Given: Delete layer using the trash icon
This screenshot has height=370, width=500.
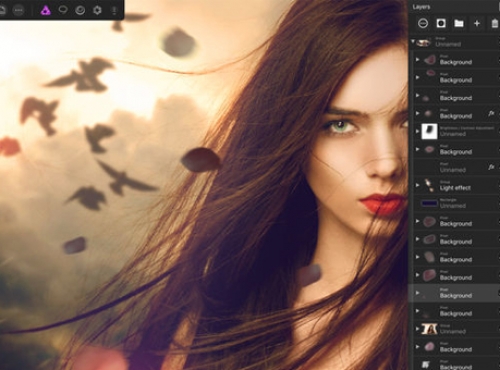Looking at the screenshot, I should click(495, 23).
